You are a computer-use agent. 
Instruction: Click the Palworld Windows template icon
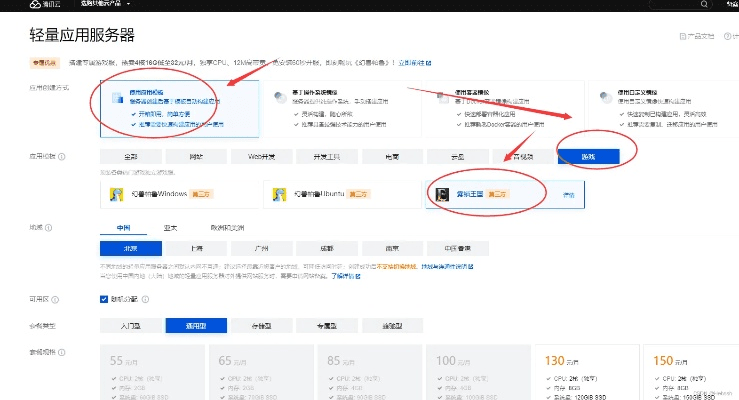coord(116,194)
